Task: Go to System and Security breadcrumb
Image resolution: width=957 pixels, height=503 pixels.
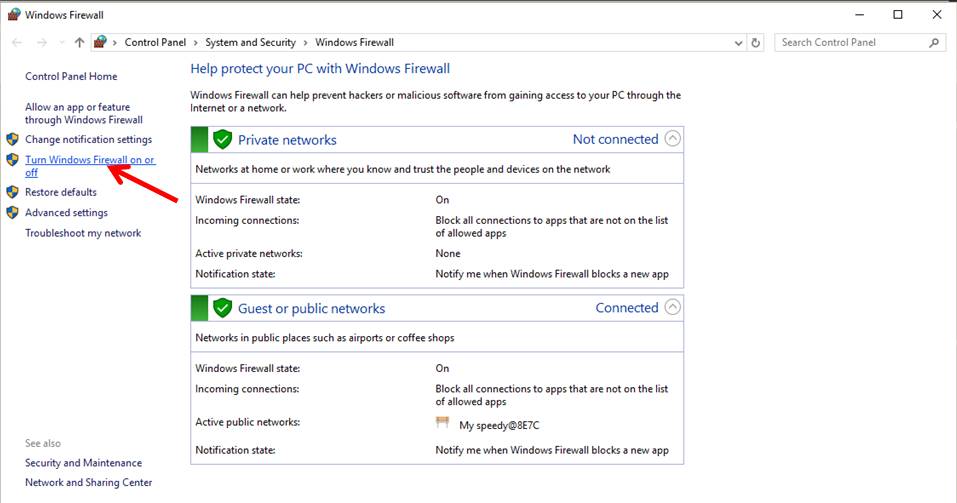Action: [250, 42]
